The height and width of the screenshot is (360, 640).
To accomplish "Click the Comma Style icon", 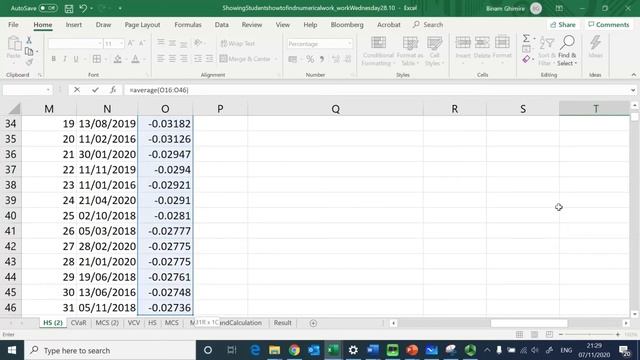I will pyautogui.click(x=322, y=60).
